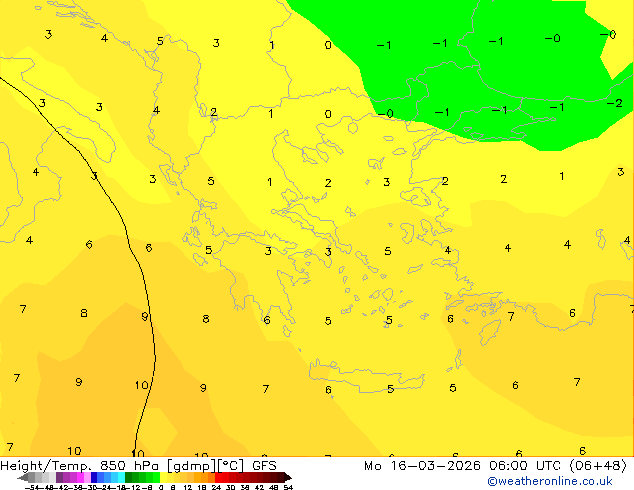Pick the bright red legend swatch
This screenshot has height=490, width=634.
(x=218, y=477)
